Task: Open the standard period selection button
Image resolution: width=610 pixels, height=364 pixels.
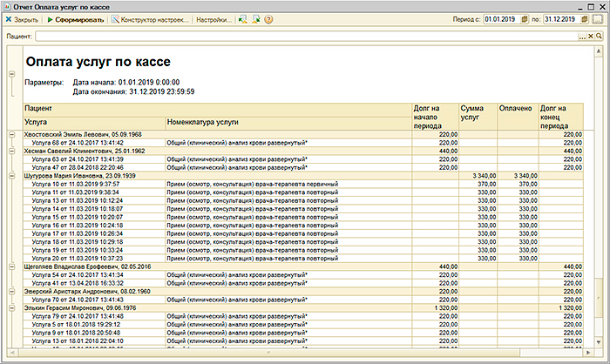Action: tap(599, 19)
